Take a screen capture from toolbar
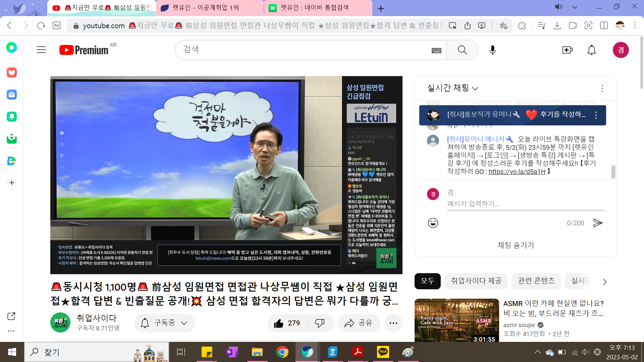644x362 pixels. coord(588,25)
